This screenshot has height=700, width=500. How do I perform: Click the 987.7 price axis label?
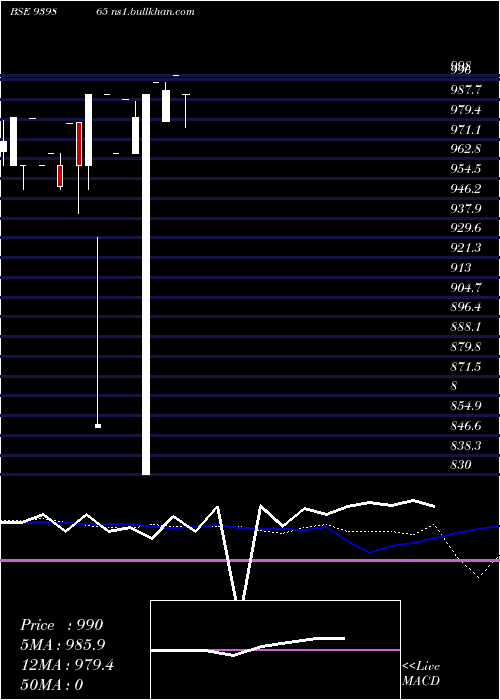466,90
